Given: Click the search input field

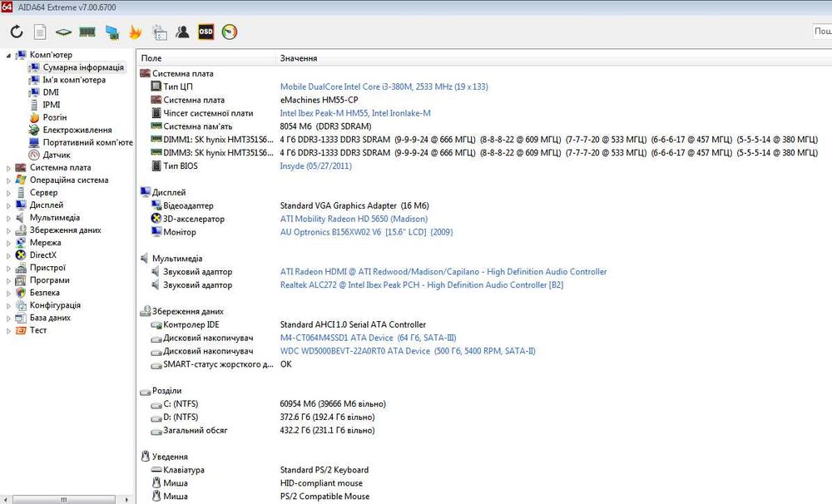Looking at the screenshot, I should (822, 32).
